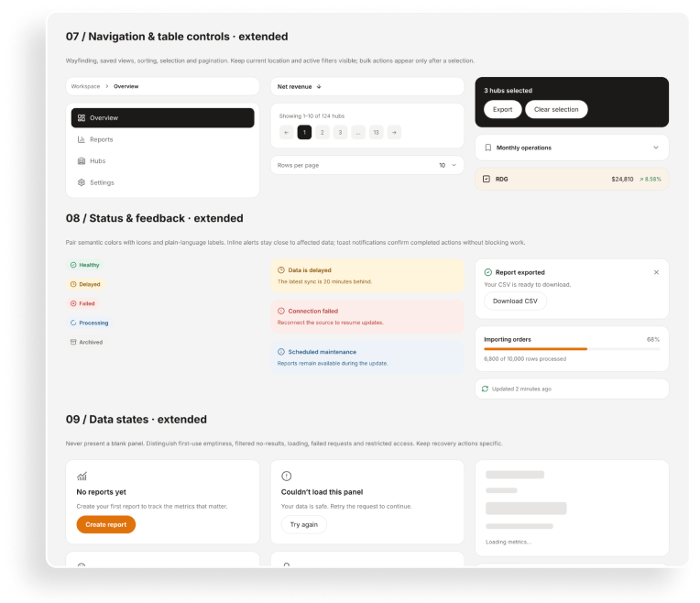The height and width of the screenshot is (603, 700).
Task: Click the Create report button
Action: 105,524
